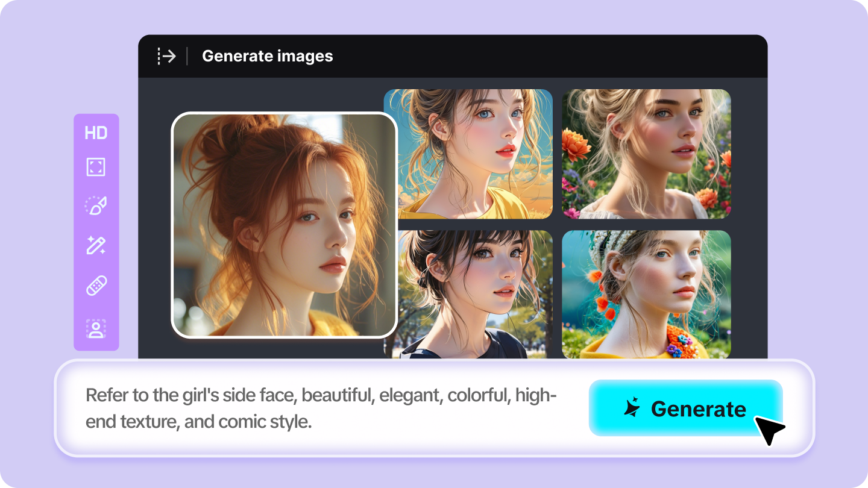Click the Generate button
This screenshot has width=868, height=488.
(x=685, y=408)
